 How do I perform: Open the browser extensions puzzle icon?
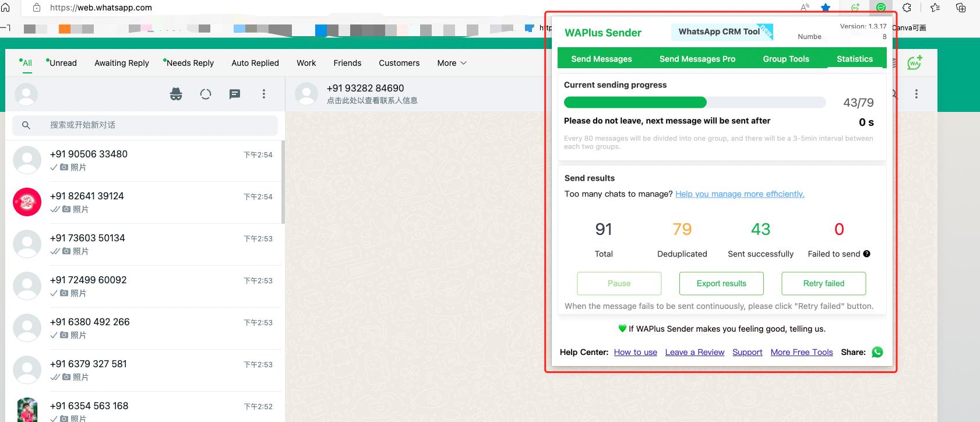907,8
